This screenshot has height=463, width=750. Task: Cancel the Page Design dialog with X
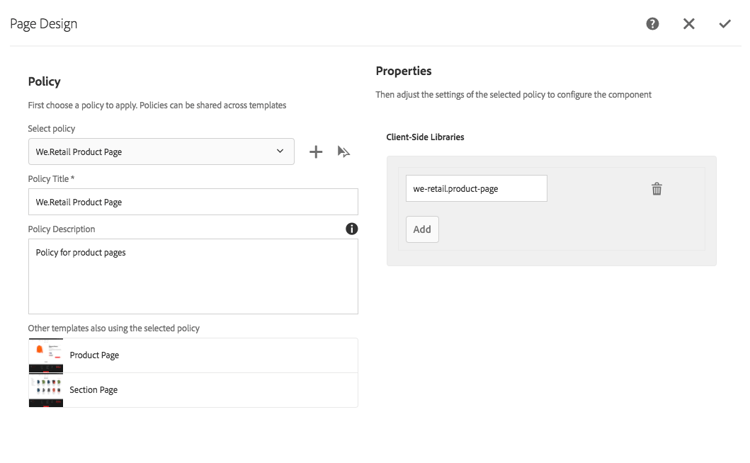[x=689, y=24]
